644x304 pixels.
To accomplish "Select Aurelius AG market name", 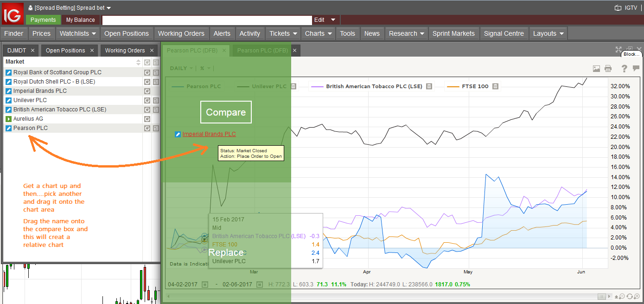I will tap(28, 119).
